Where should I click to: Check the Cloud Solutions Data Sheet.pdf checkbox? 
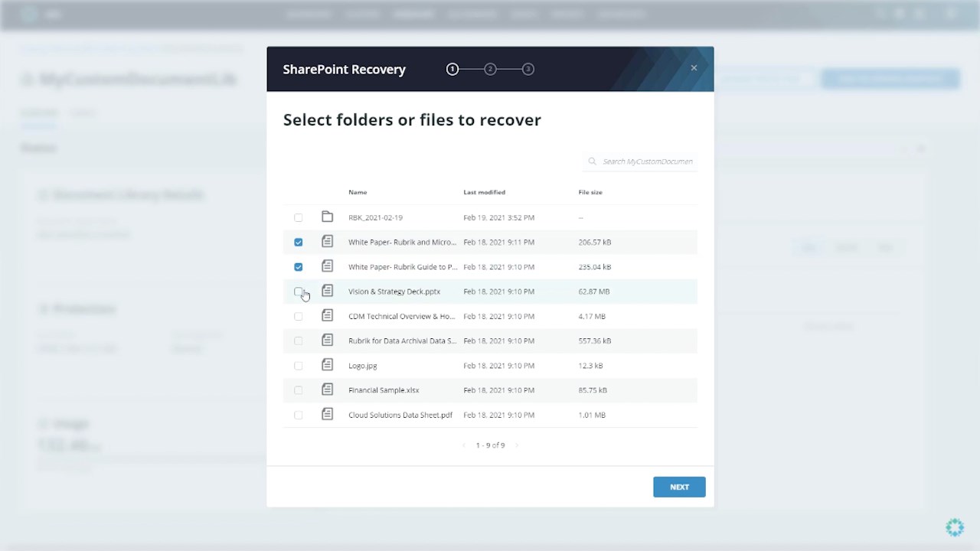point(299,415)
